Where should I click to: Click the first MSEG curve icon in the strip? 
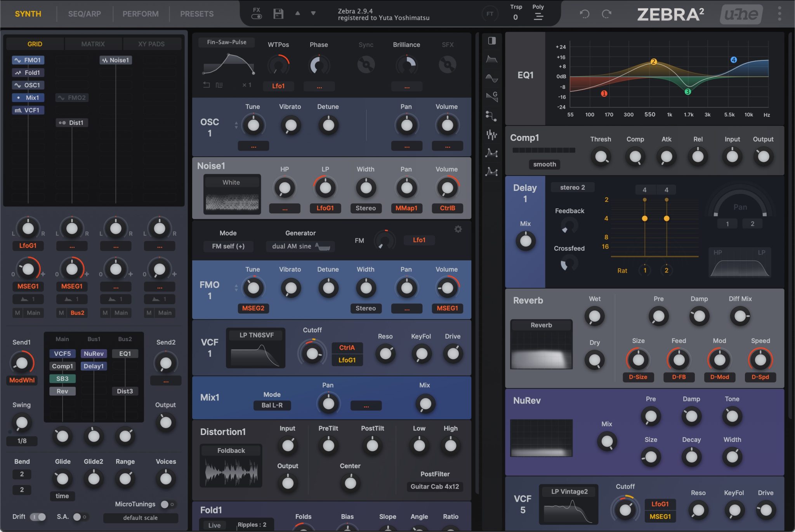pyautogui.click(x=492, y=153)
